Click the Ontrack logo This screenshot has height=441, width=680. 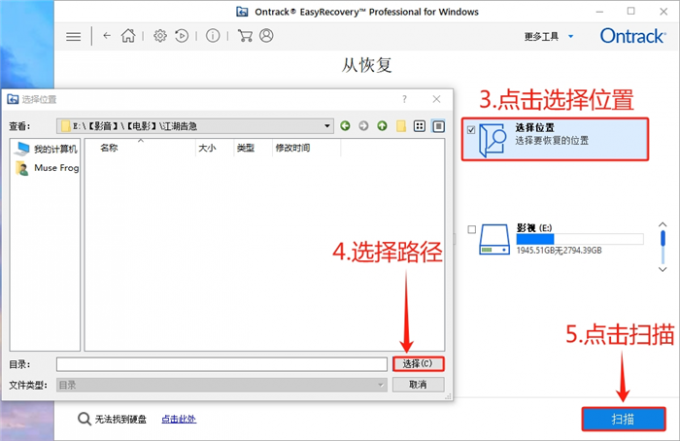pyautogui.click(x=632, y=36)
